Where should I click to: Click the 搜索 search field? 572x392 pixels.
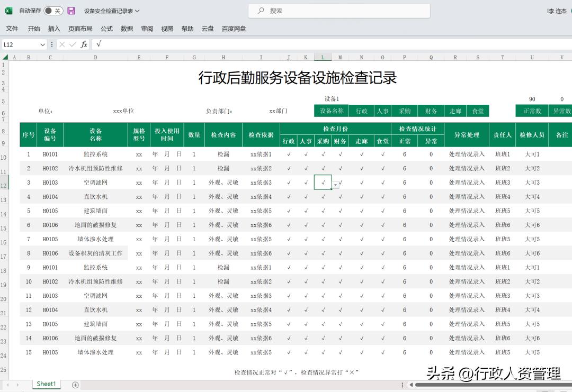coord(339,11)
